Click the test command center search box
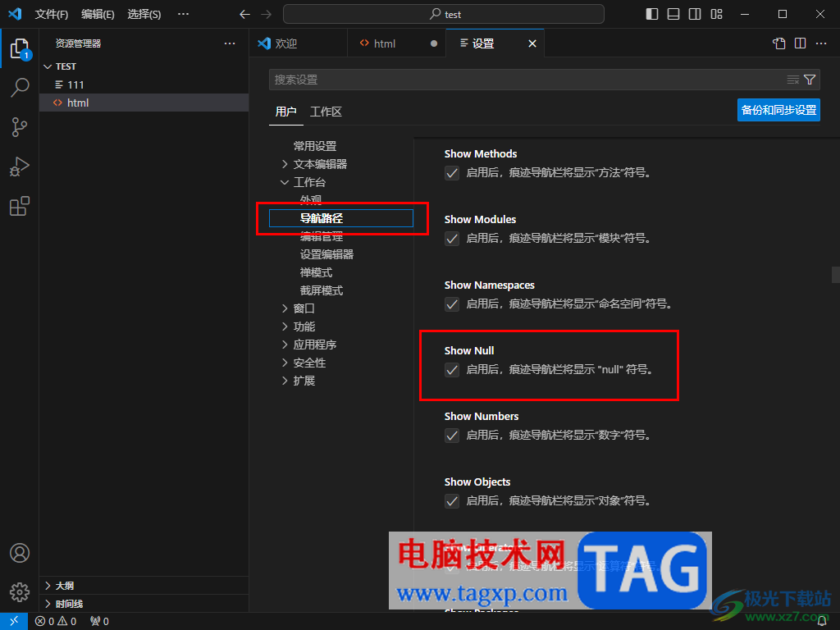The height and width of the screenshot is (630, 840). pos(444,15)
